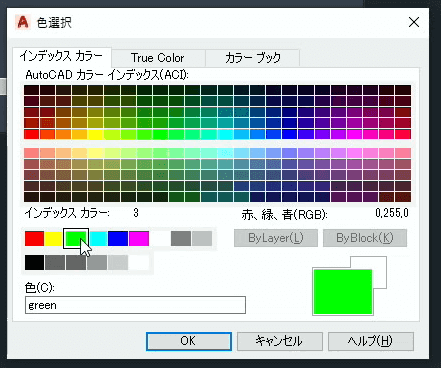Click the large green new-color preview box
This screenshot has width=441, height=368.
[343, 292]
